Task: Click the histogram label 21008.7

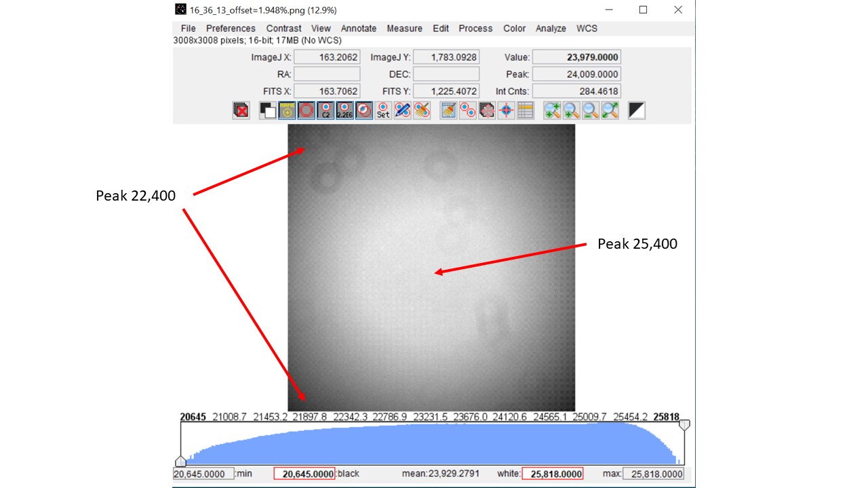Action: coord(231,417)
